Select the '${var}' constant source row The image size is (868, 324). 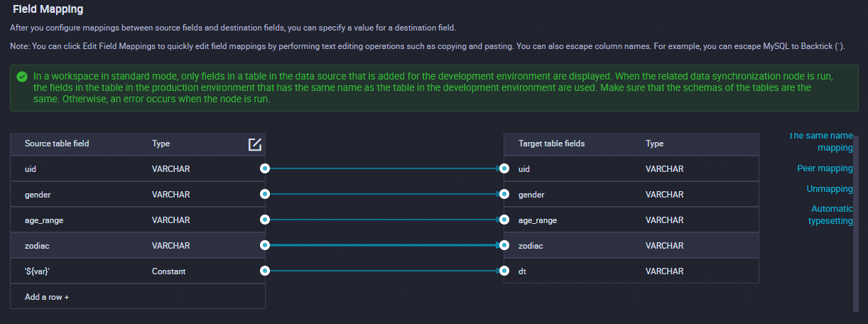tap(107, 271)
